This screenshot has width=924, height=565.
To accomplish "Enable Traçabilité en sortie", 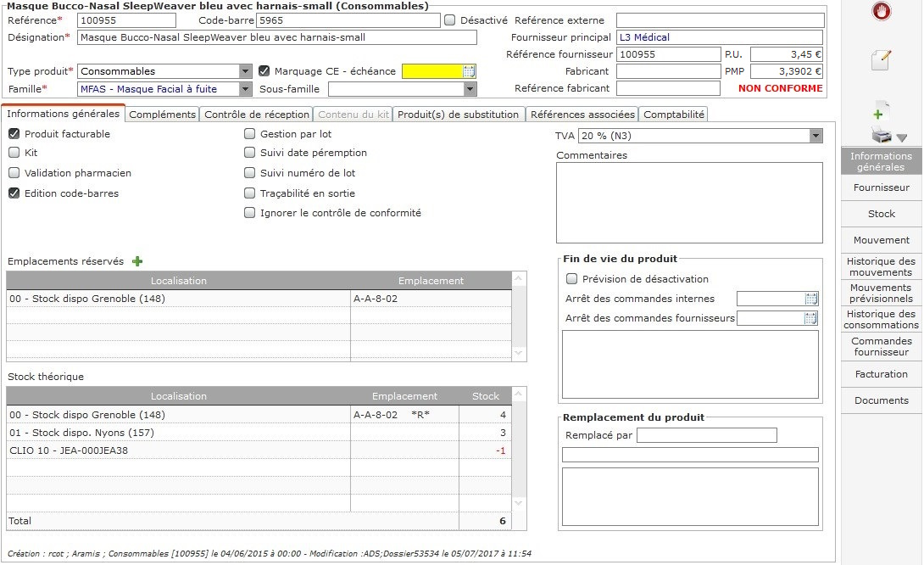I will click(250, 193).
